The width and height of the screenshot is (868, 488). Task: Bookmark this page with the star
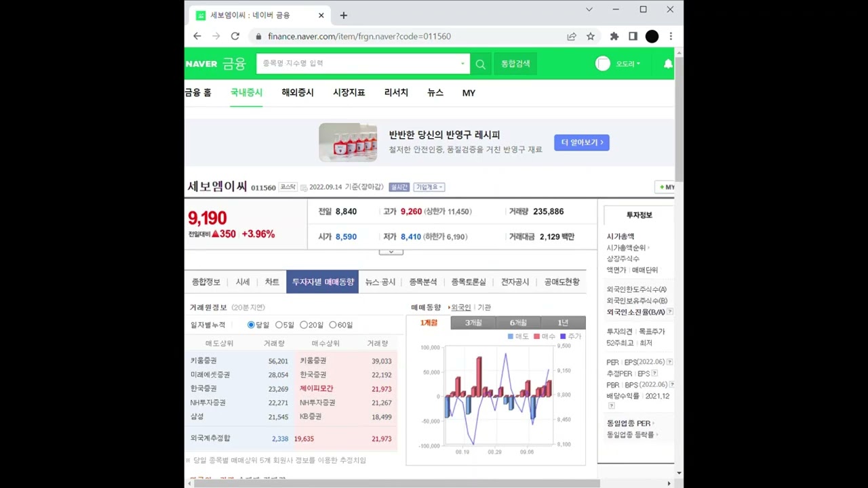point(591,37)
